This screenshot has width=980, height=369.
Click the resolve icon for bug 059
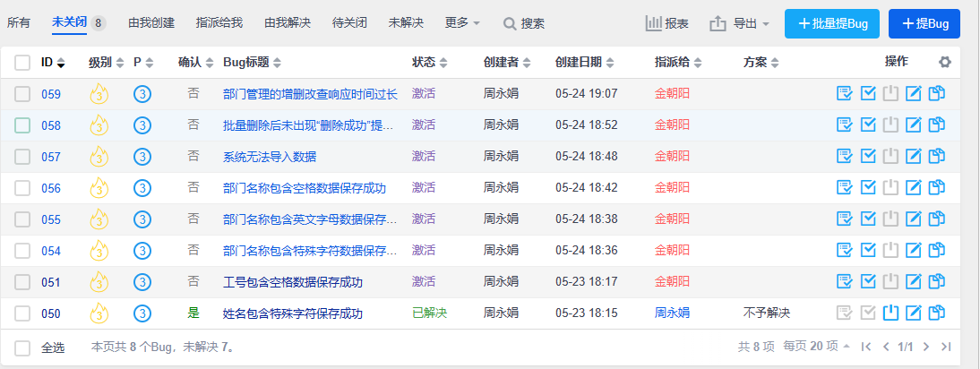tap(868, 94)
